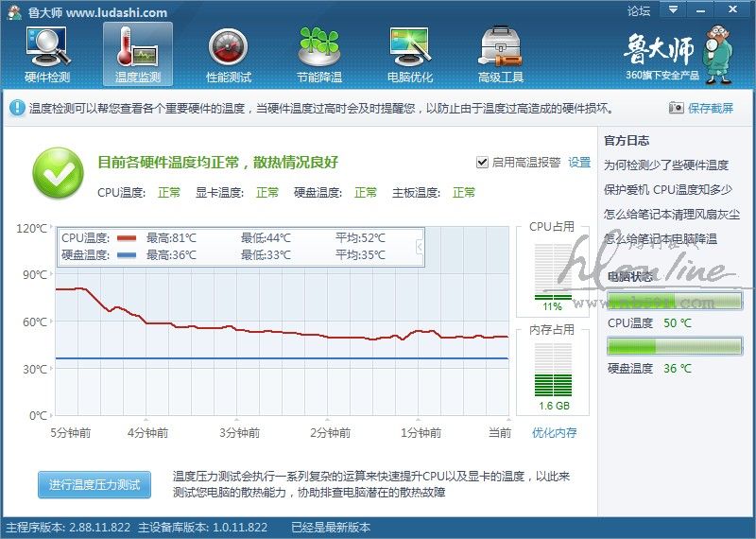Screen dimensions: 756x539
Task: Open the 论坛 forum link
Action: pos(639,10)
